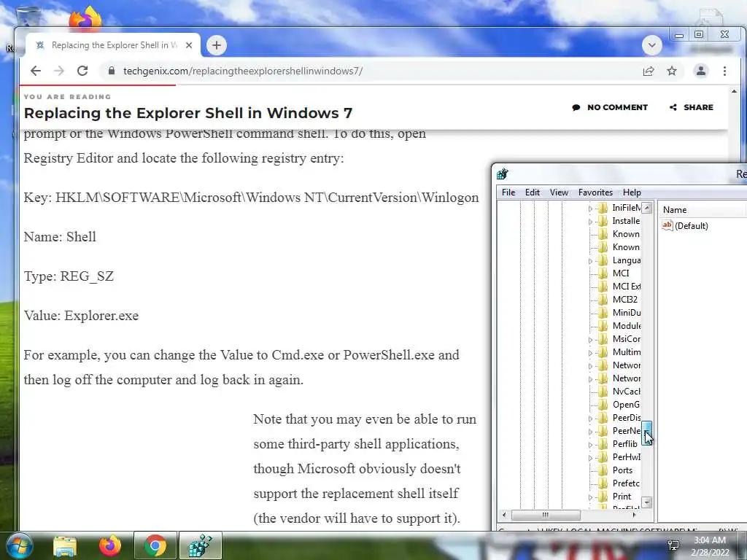Select the PeerNe registry key label
747x560 pixels.
click(x=627, y=430)
